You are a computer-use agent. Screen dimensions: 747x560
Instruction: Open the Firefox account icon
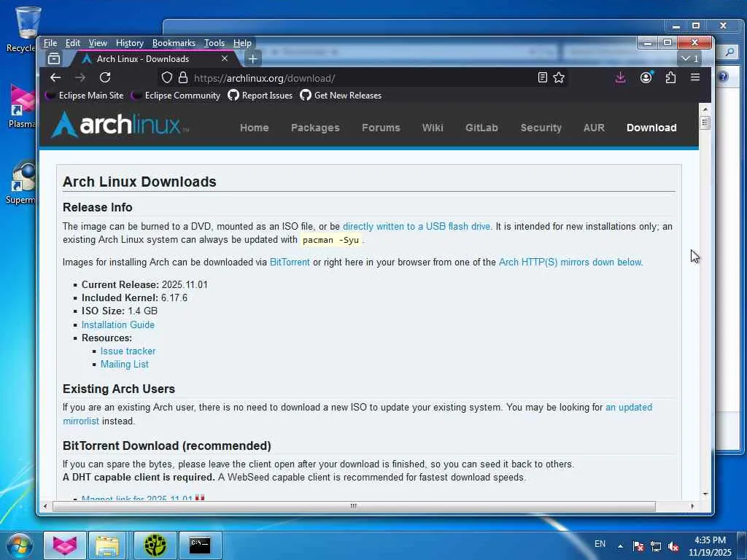pyautogui.click(x=646, y=77)
